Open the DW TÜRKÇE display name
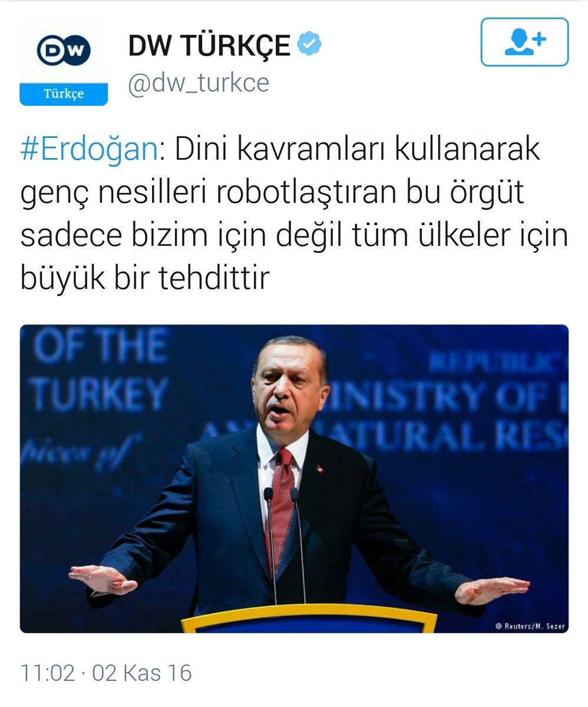The width and height of the screenshot is (588, 707). click(x=209, y=45)
